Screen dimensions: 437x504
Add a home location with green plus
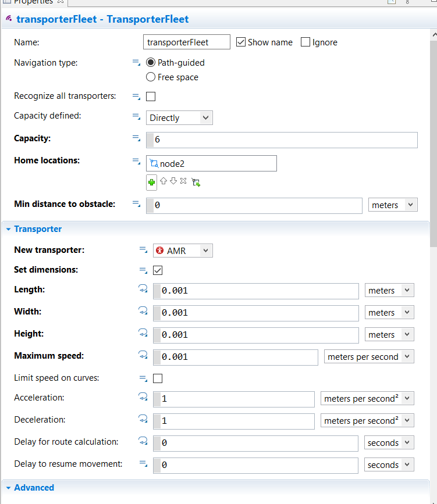pos(151,183)
